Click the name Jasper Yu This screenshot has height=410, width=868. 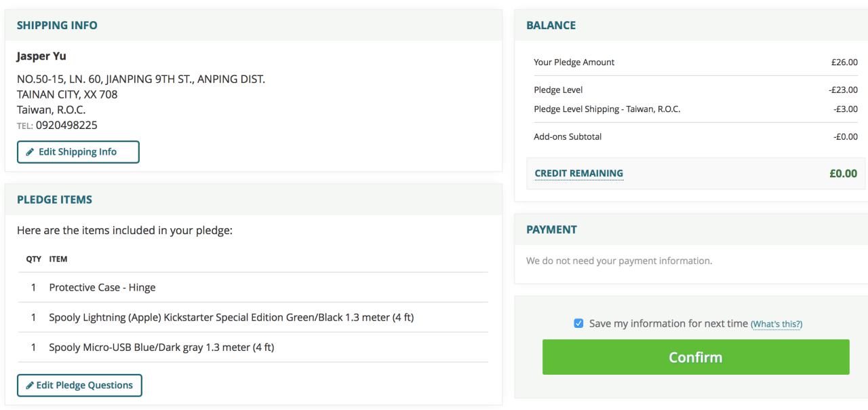(x=41, y=56)
